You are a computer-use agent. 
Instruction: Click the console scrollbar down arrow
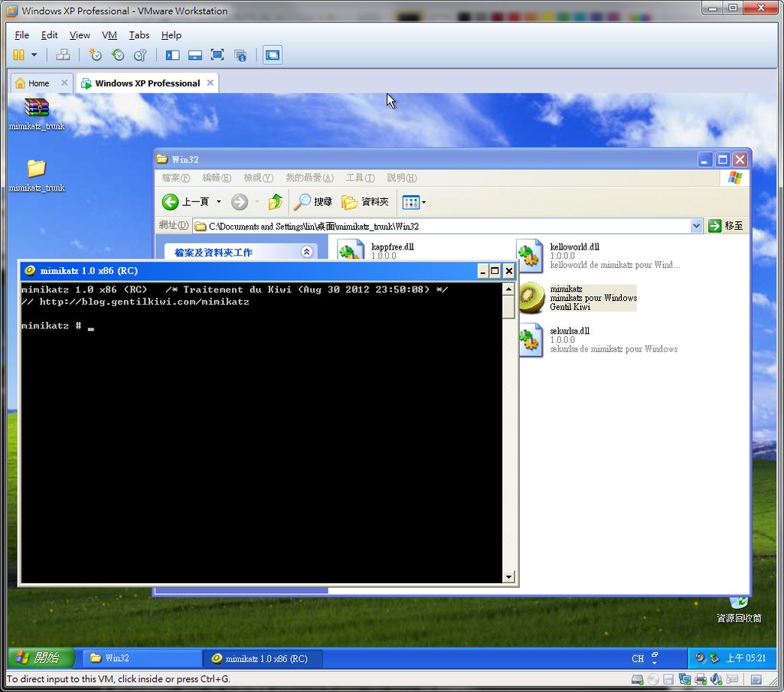coord(508,577)
